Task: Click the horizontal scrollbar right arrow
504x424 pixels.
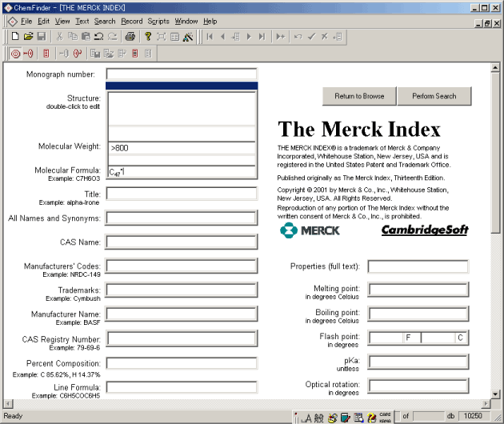Action: tap(486, 404)
